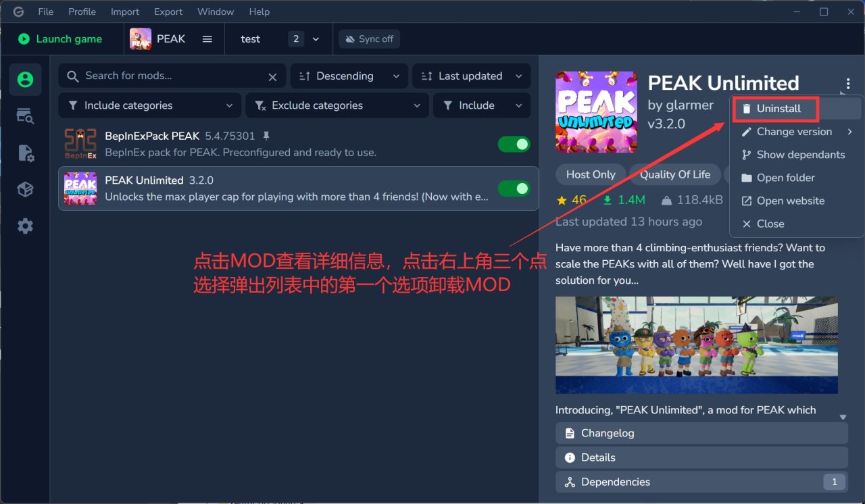Click the BepInEx mod icon in the list
865x504 pixels.
(80, 144)
